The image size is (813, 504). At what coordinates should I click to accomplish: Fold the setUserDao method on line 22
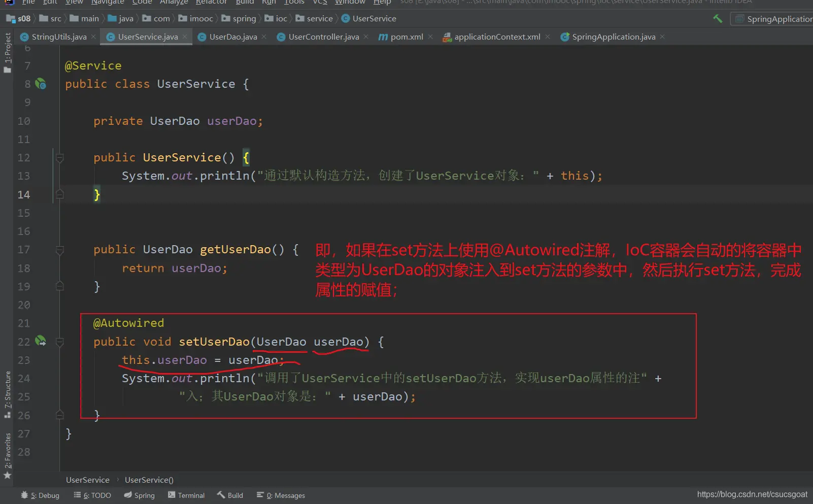tap(60, 342)
